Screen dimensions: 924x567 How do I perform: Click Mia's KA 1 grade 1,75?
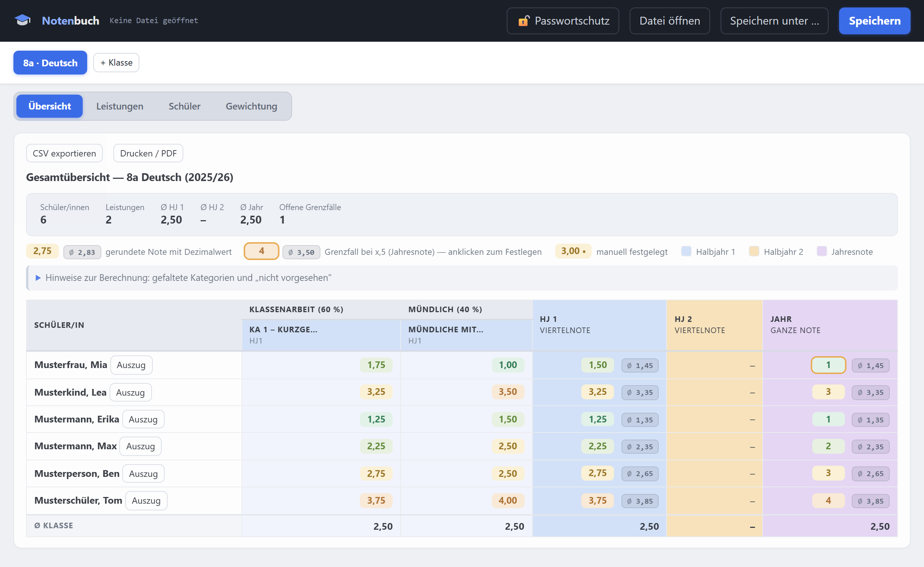tap(376, 365)
